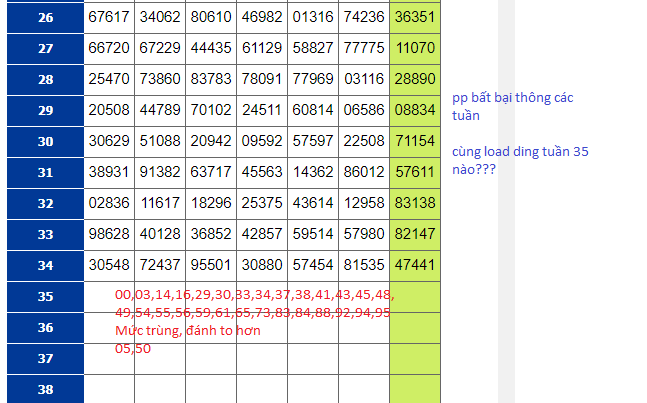Select row header 30

45,141
